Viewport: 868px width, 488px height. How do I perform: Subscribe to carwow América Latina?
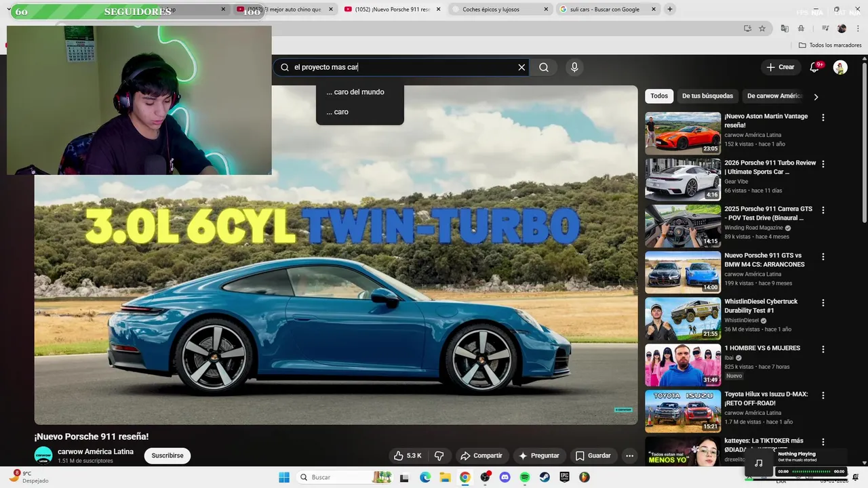pyautogui.click(x=167, y=455)
